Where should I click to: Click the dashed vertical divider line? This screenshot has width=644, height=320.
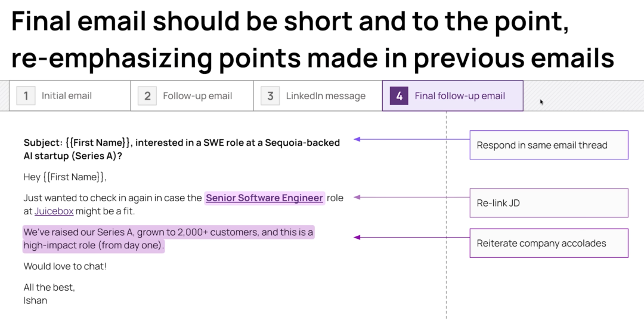click(x=446, y=269)
